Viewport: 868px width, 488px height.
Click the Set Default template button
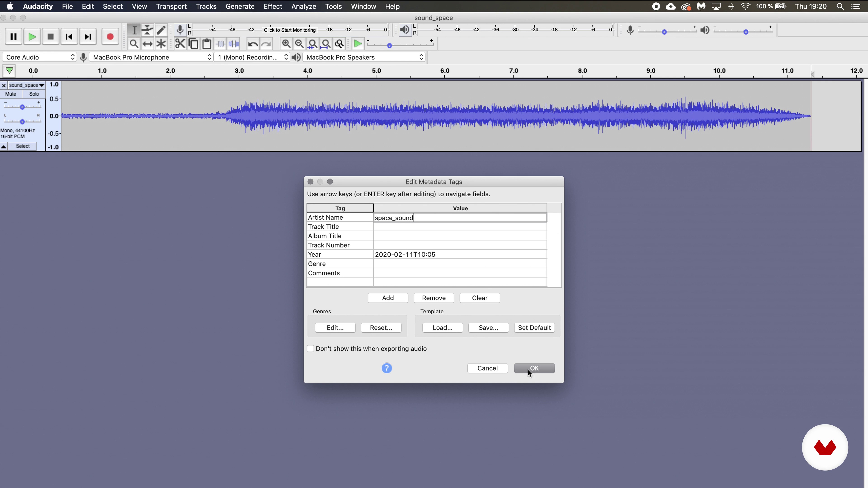click(x=534, y=328)
